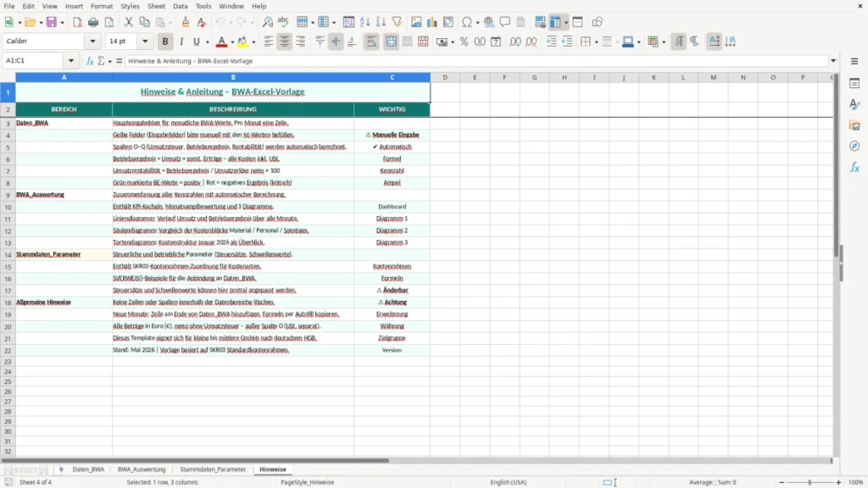Open the Data menu
The height and width of the screenshot is (488, 868).
click(180, 6)
